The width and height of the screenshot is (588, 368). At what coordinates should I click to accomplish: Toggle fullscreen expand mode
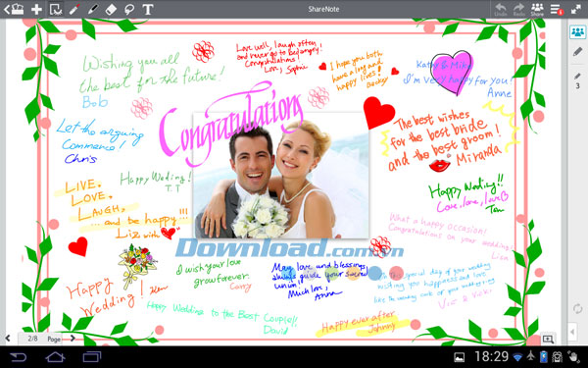coord(576,9)
